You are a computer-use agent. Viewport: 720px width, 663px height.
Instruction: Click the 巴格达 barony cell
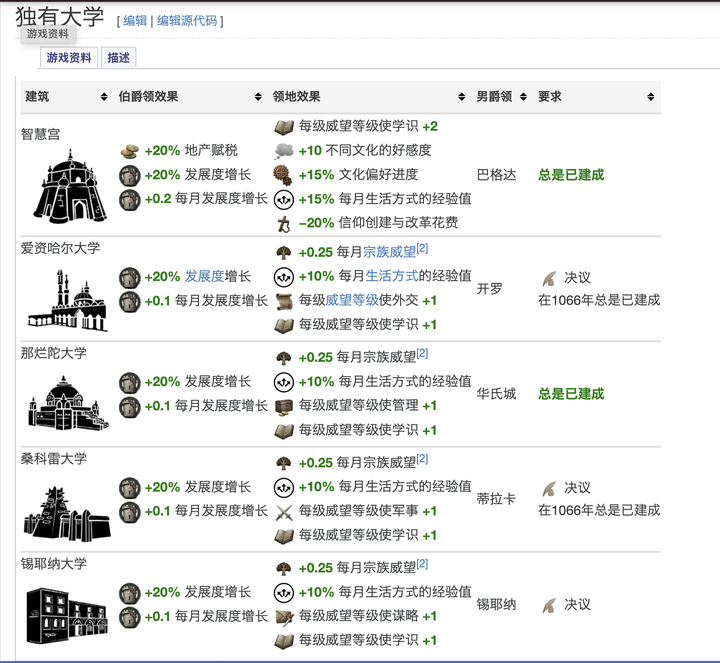pos(496,175)
